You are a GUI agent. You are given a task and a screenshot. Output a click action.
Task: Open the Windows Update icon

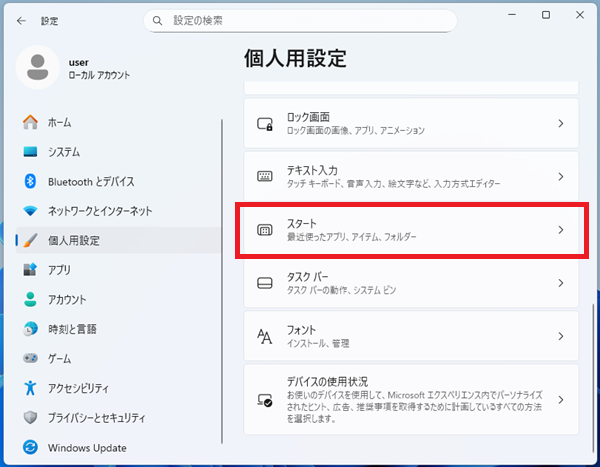(x=30, y=447)
